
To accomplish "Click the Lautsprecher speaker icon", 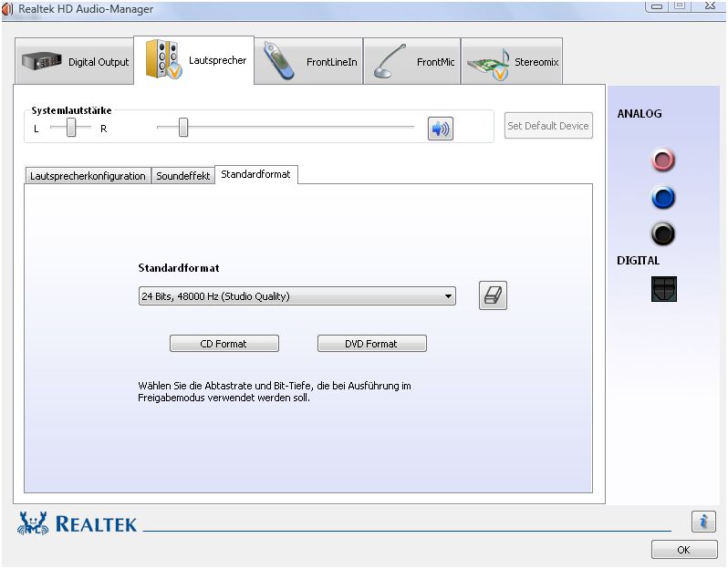I will pos(163,59).
